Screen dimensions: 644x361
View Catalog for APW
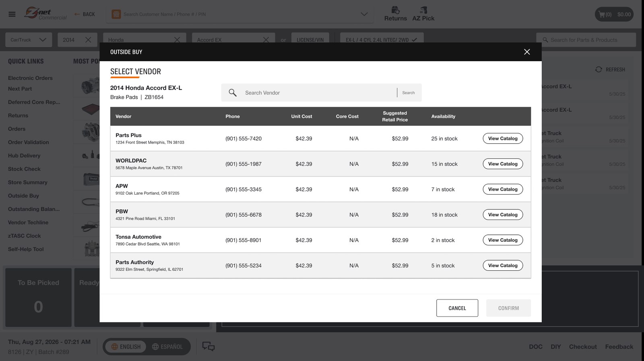(503, 189)
